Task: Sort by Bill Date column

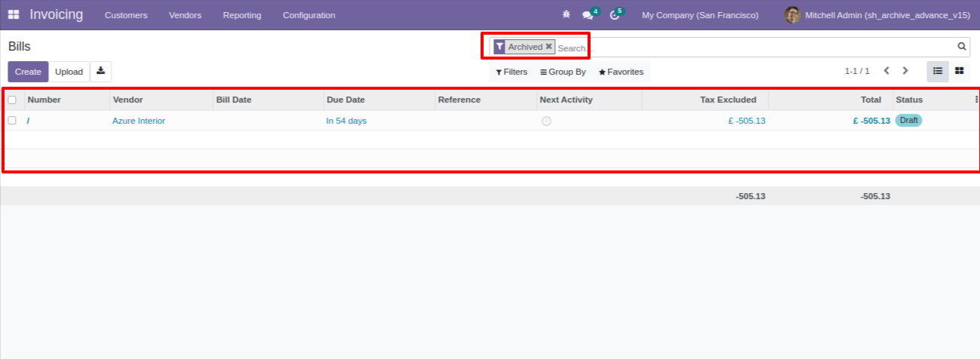Action: point(268,100)
